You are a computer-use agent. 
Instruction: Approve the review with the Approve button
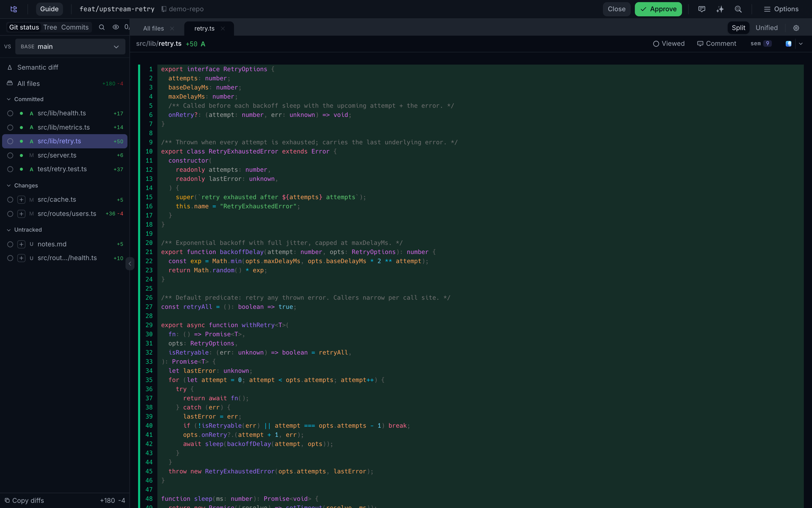click(x=658, y=9)
